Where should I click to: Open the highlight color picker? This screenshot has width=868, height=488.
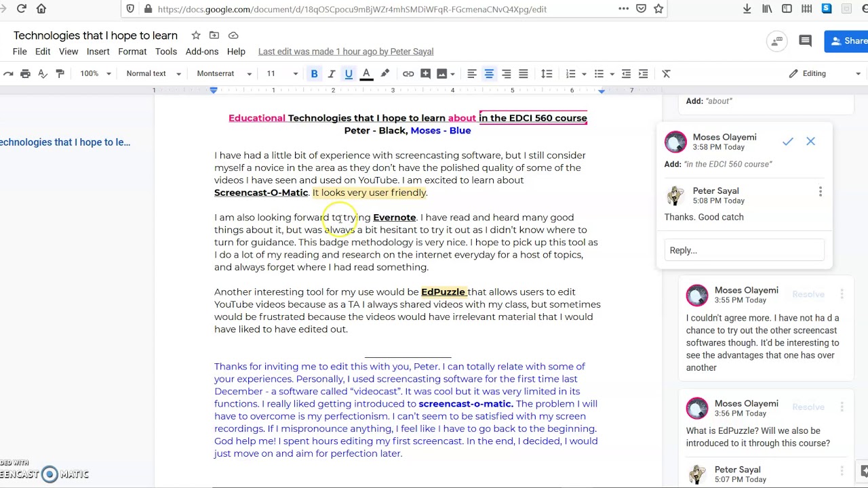tap(384, 73)
